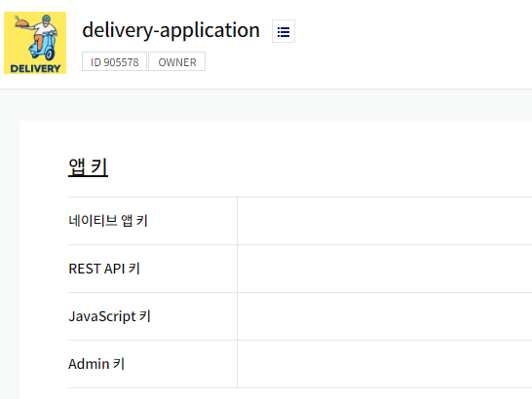
Task: Select the Admin 키 row label
Action: point(96,364)
